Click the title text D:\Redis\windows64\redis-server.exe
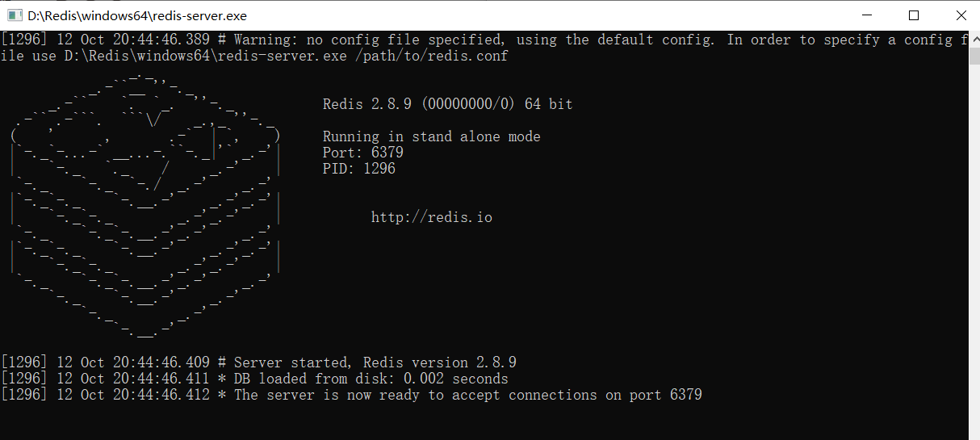 (137, 15)
